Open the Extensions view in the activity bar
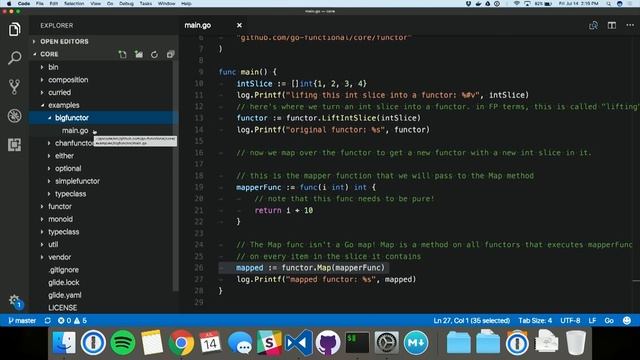This screenshot has width=640, height=360. pyautogui.click(x=14, y=145)
